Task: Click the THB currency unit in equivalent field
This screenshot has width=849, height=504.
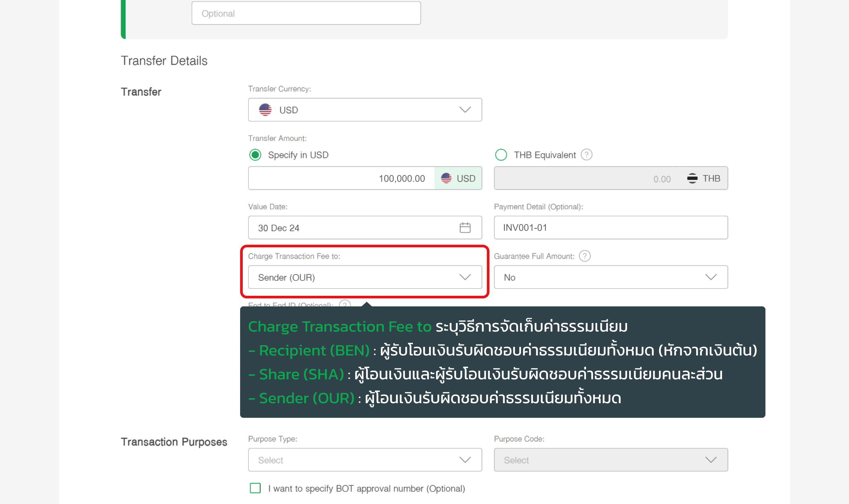Action: [x=703, y=178]
